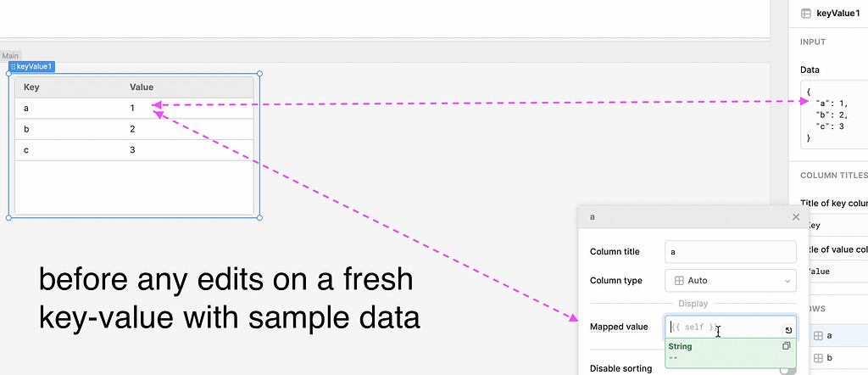Select row b in the rows list
The width and height of the screenshot is (868, 375).
(x=835, y=359)
